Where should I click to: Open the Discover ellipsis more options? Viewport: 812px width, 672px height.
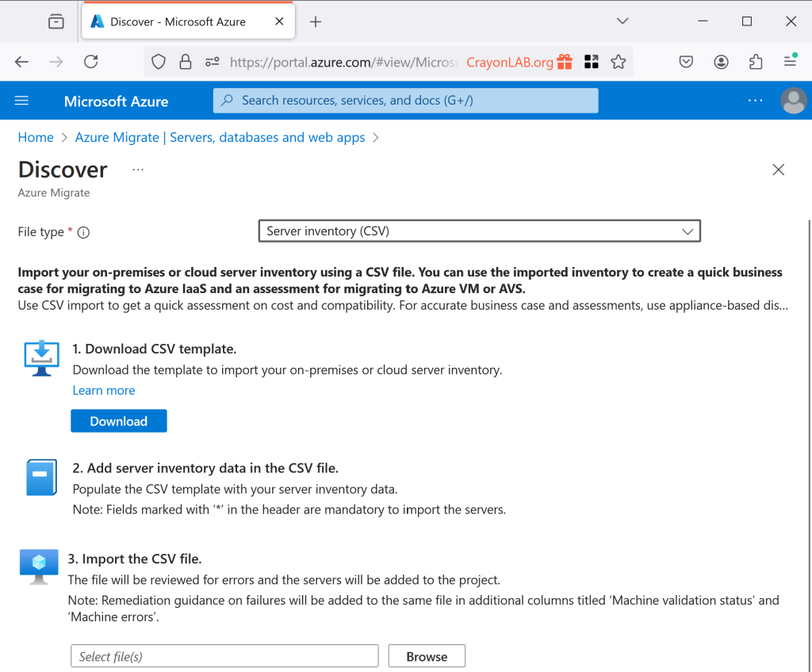[x=138, y=170]
